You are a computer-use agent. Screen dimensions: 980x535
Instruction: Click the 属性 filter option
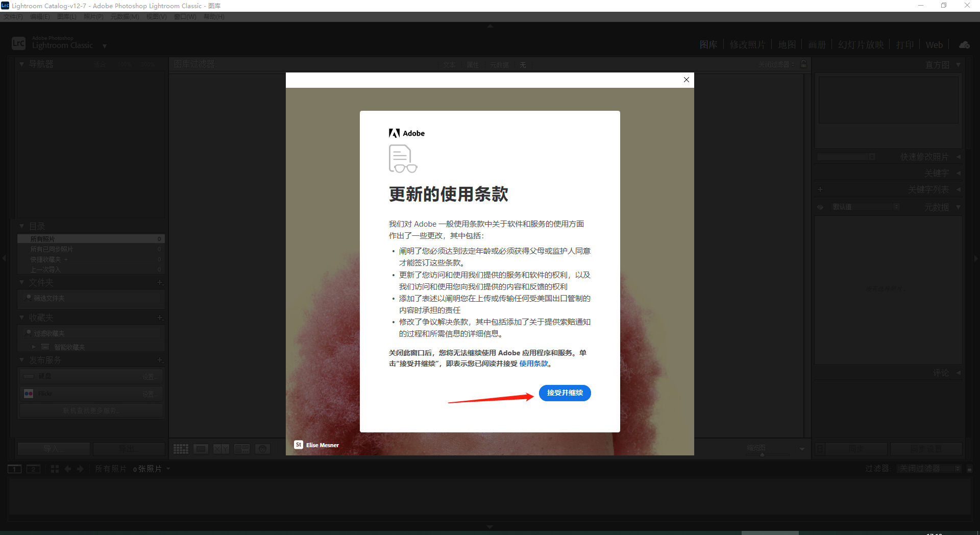pyautogui.click(x=473, y=65)
